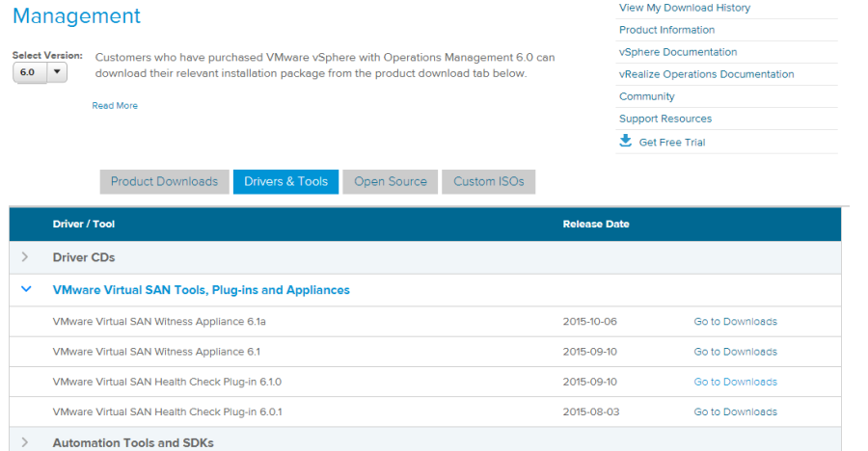Expand Automation Tools and SDKs section
Image resolution: width=868 pixels, height=451 pixels.
pos(26,442)
